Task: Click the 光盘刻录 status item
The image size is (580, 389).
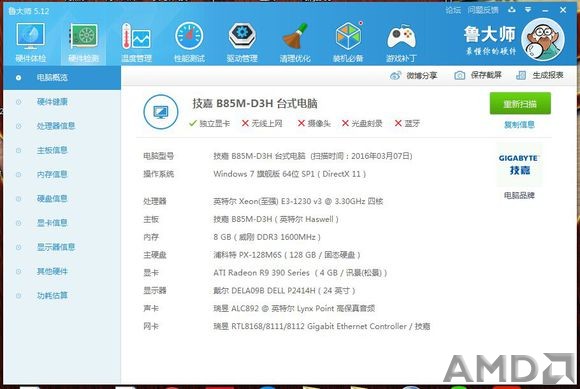Action: 362,124
